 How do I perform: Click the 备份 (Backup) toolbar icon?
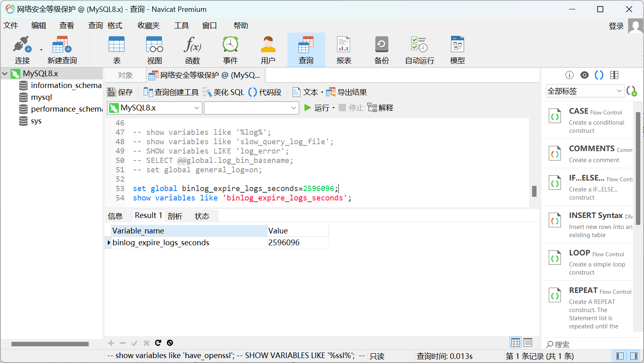point(381,50)
